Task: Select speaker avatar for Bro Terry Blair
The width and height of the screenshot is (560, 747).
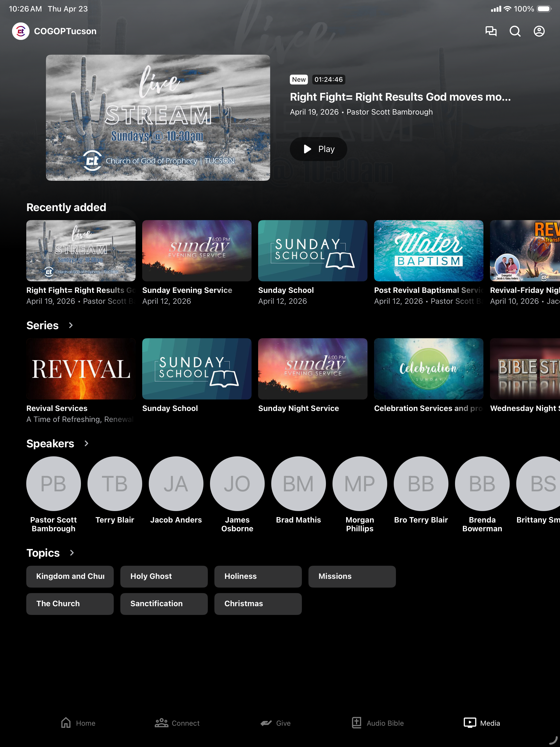Action: click(421, 484)
